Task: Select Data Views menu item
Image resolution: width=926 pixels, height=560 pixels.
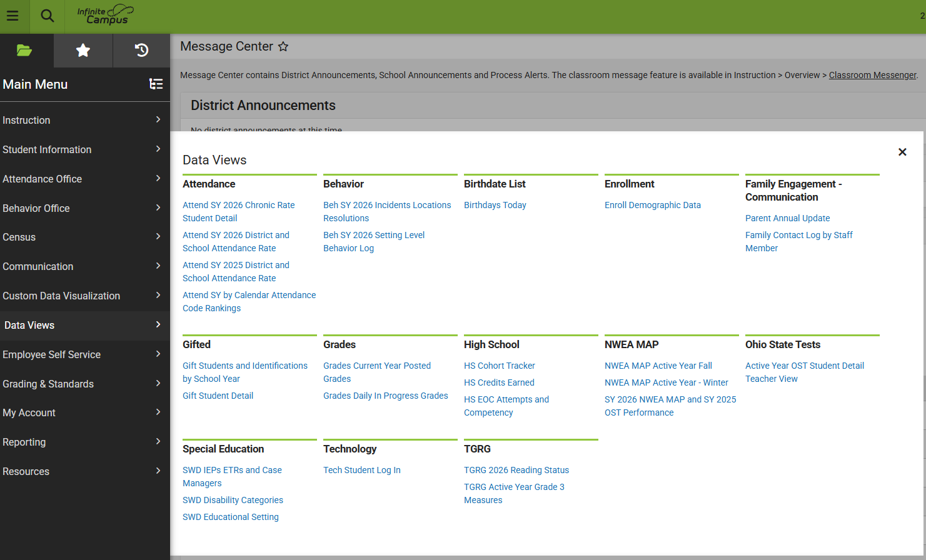Action: tap(85, 325)
